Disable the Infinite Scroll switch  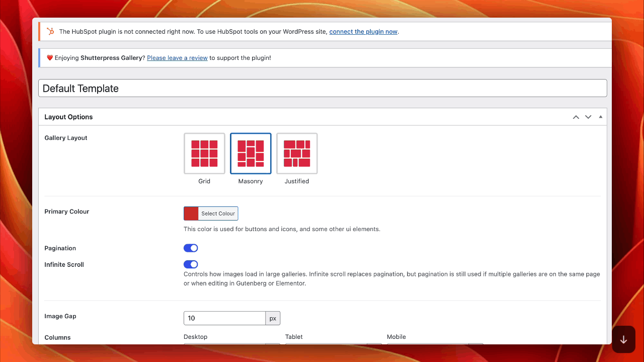191,264
